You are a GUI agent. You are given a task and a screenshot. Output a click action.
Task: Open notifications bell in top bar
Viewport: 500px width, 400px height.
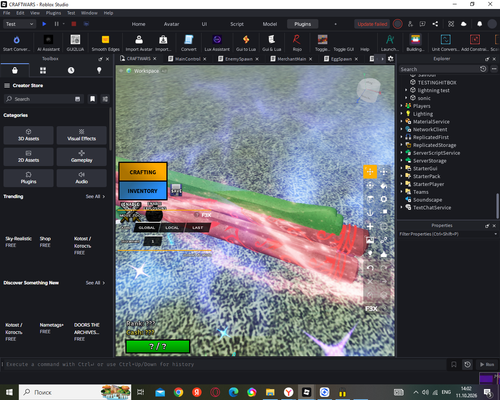click(479, 24)
